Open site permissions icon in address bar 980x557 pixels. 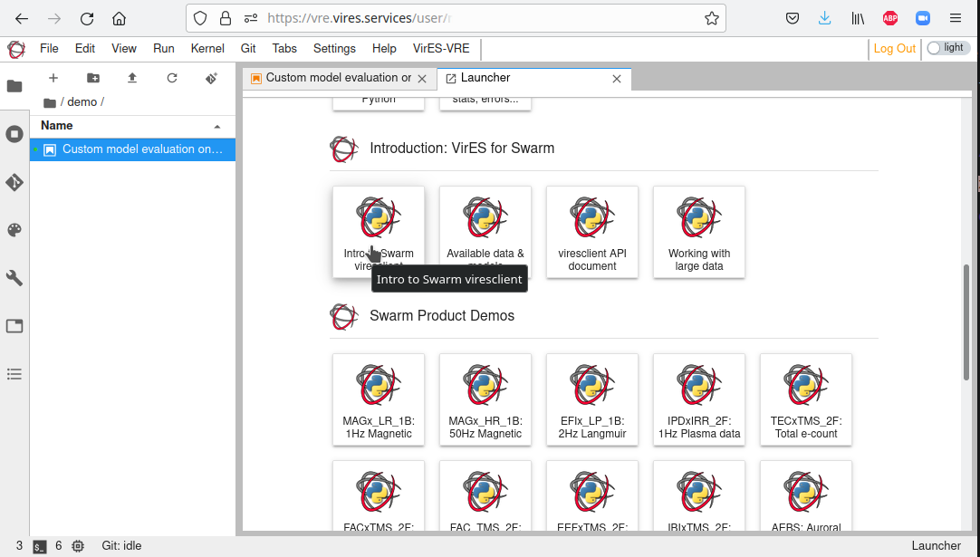coord(251,19)
